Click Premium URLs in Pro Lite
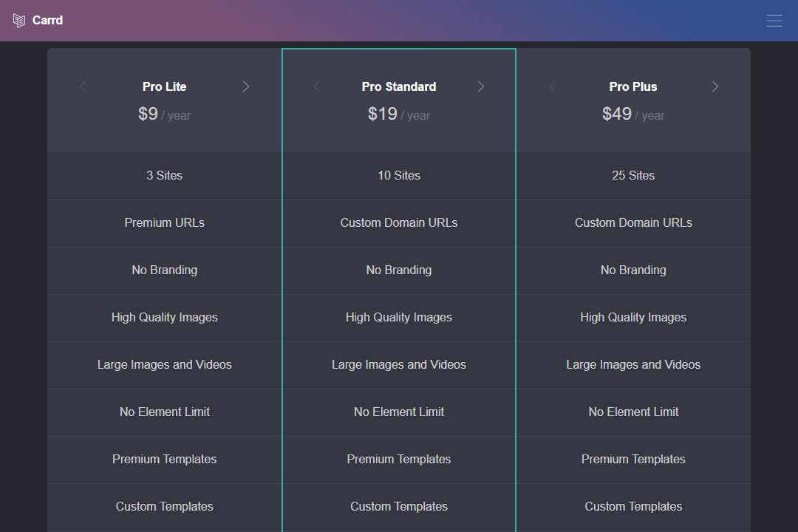The height and width of the screenshot is (532, 798). tap(164, 223)
